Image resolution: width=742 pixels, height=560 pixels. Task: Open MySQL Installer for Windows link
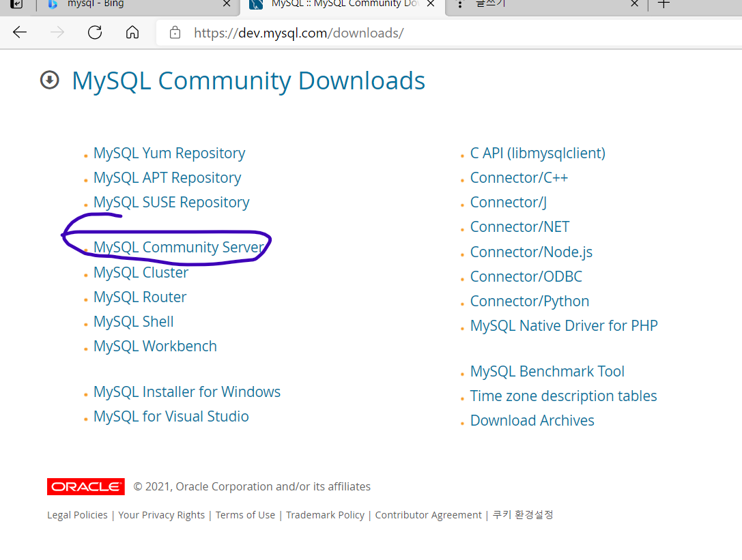(186, 392)
